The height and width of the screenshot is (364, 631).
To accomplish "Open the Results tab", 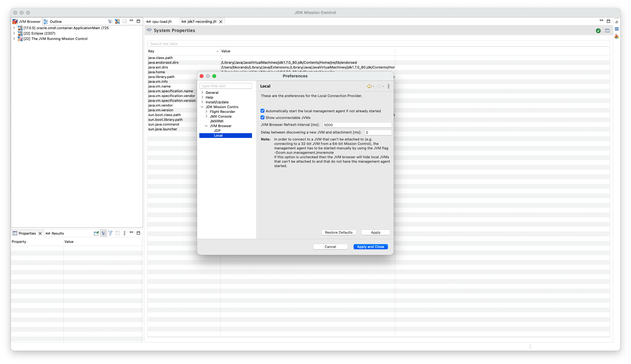I will 57,233.
